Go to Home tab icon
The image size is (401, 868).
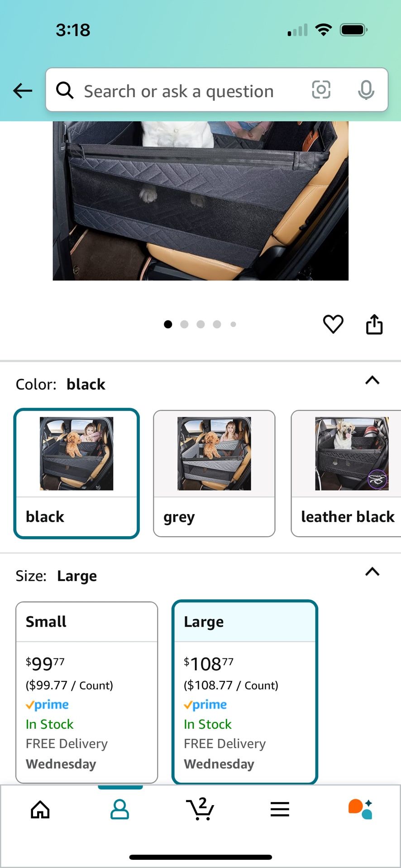[x=40, y=809]
